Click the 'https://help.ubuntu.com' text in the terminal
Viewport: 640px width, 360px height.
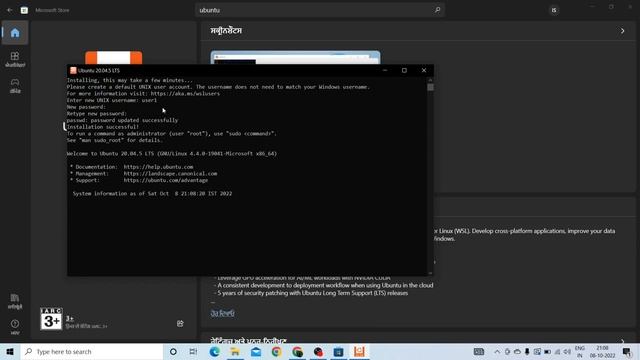158,167
